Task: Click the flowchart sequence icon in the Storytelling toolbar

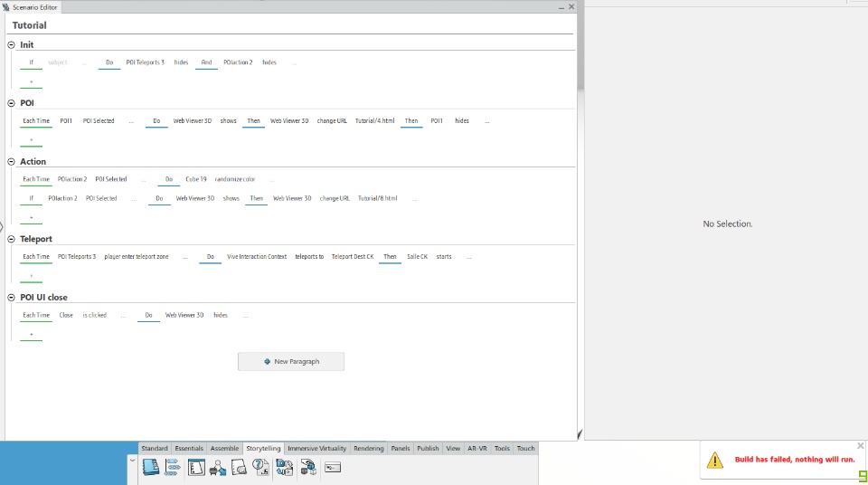Action: click(173, 467)
